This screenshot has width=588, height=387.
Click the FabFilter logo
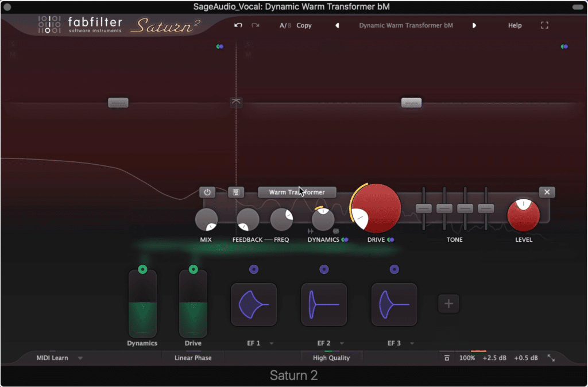(x=79, y=25)
